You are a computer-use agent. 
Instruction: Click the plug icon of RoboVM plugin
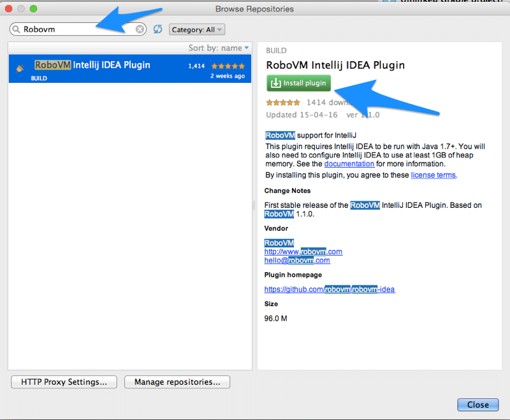(20, 68)
